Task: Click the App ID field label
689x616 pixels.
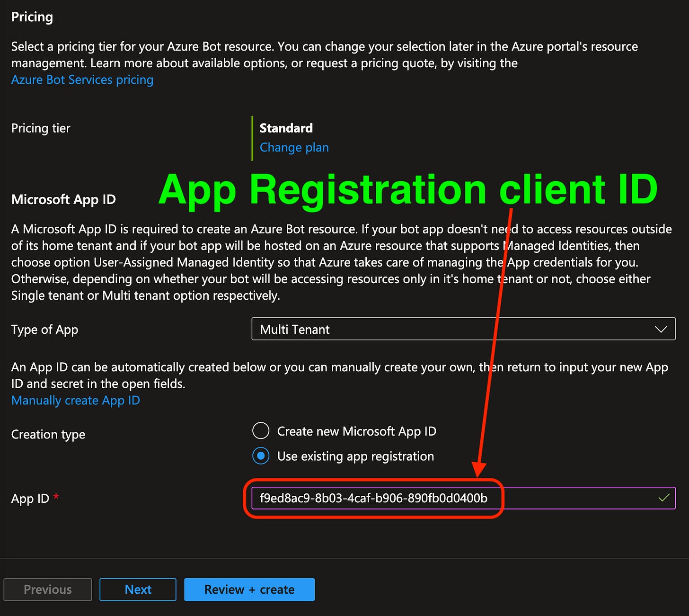Action: 30,499
